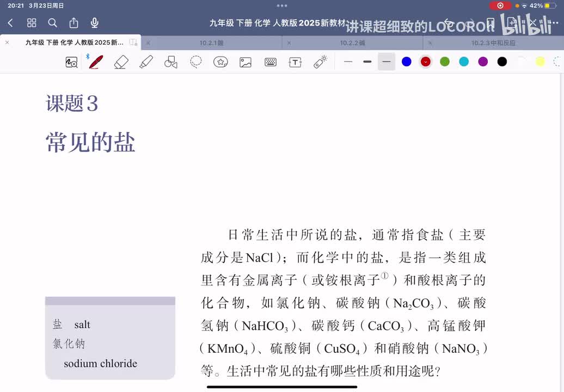Tap the title 常见的盐
564x392 pixels.
[90, 142]
